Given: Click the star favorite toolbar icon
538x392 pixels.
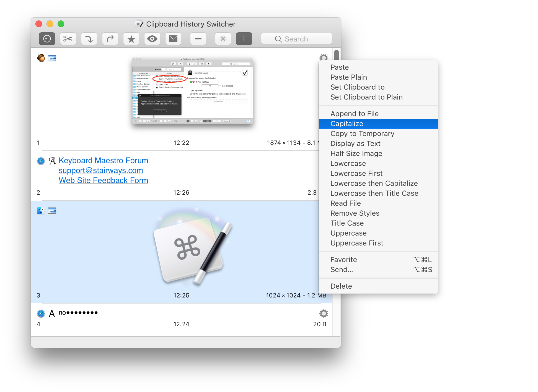Looking at the screenshot, I should (x=131, y=39).
